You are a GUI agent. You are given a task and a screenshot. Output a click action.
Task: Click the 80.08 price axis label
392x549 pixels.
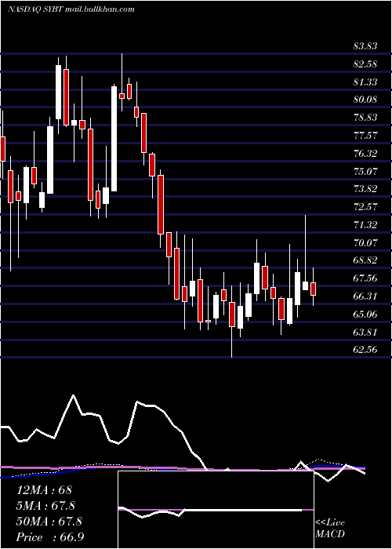pos(365,100)
